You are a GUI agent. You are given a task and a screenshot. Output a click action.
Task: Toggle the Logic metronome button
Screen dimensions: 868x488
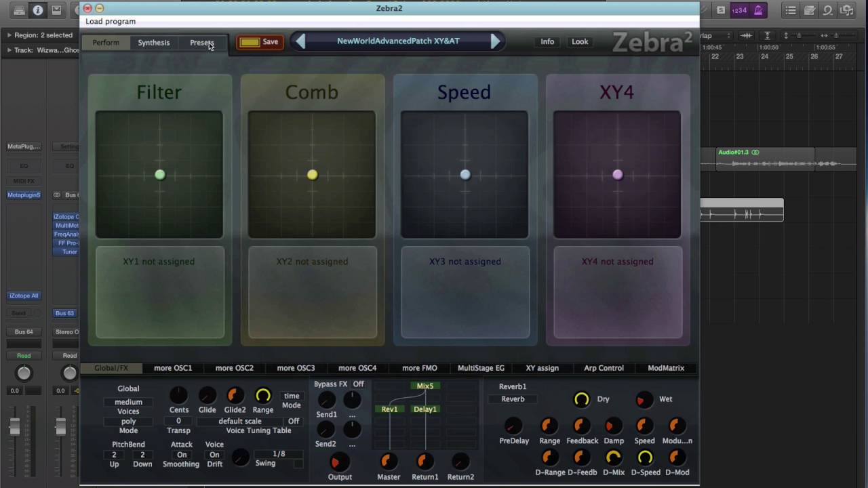(758, 10)
